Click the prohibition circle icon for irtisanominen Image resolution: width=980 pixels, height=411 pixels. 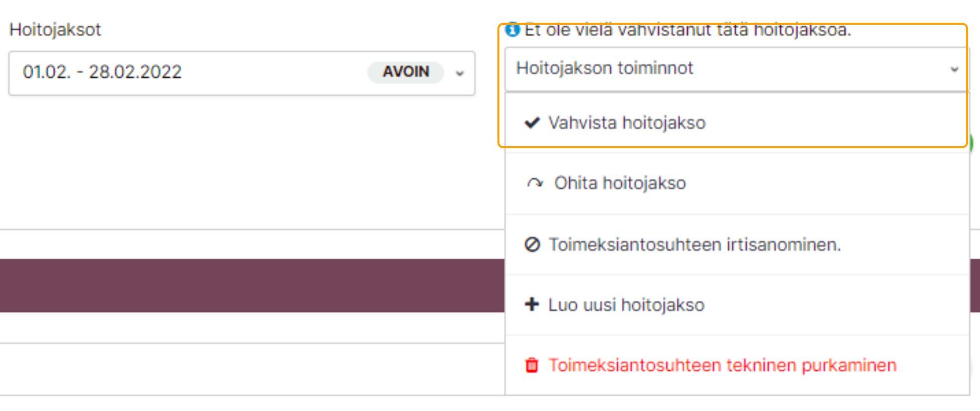[x=532, y=244]
